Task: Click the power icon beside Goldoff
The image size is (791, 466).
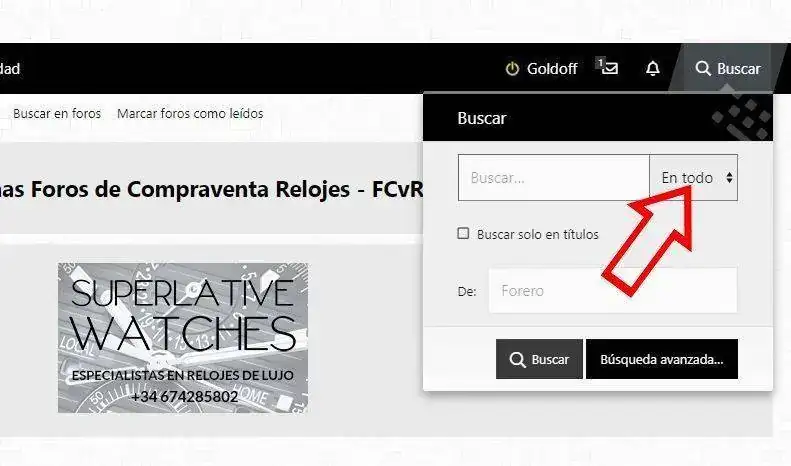Action: [512, 69]
